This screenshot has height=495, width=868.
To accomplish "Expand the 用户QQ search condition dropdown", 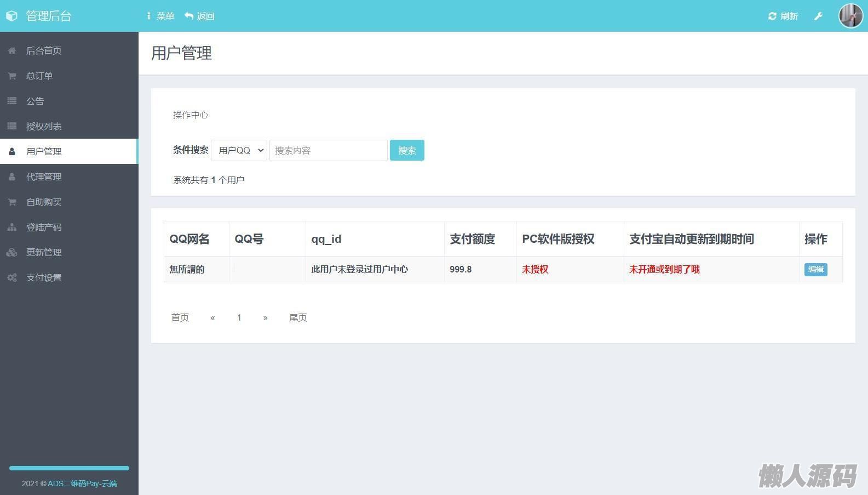I will pyautogui.click(x=239, y=150).
